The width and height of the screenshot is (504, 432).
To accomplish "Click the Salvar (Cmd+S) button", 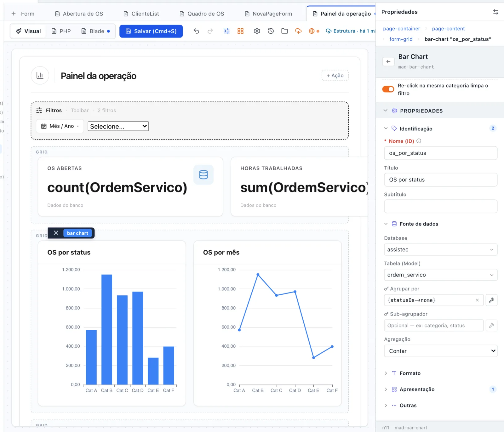I will (x=151, y=31).
